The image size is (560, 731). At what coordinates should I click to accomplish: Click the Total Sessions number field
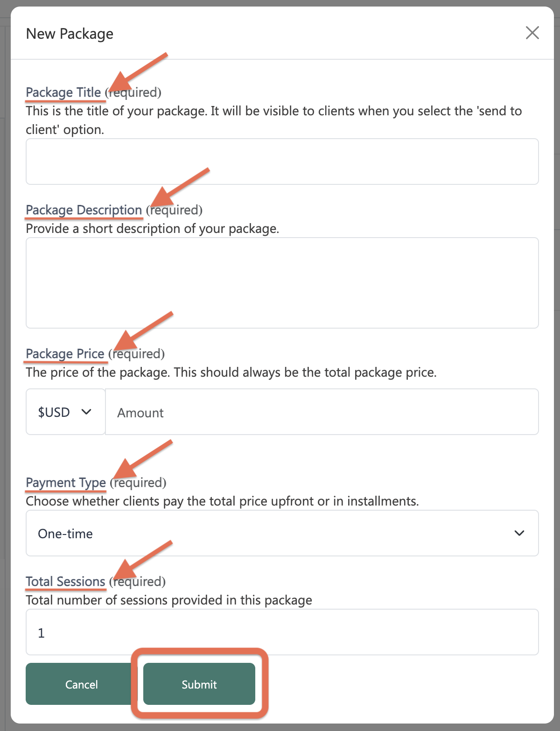282,632
